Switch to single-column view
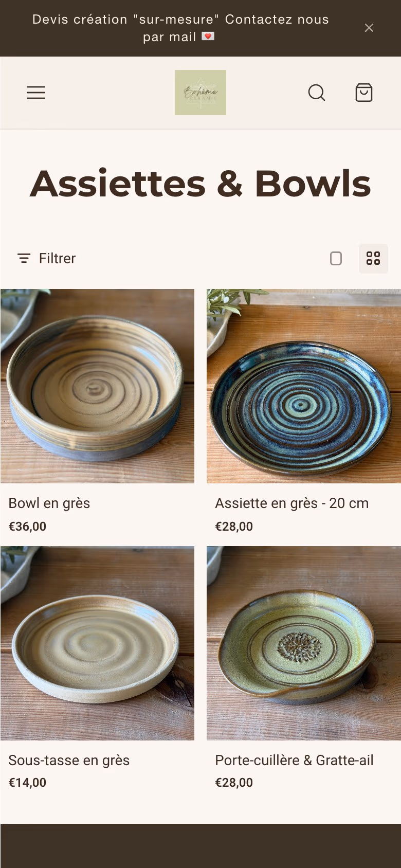This screenshot has height=868, width=401. click(336, 258)
